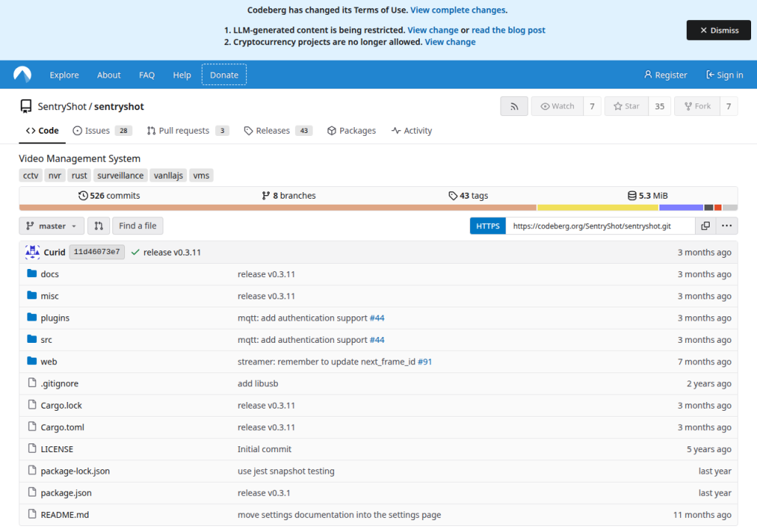Click the docs folder icon
The height and width of the screenshot is (532, 757).
point(32,273)
